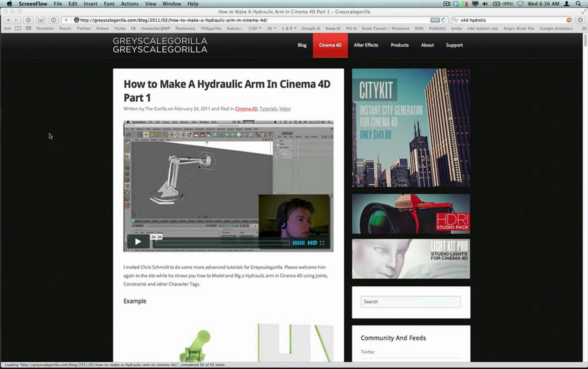
Task: Go back with the browser back arrow
Action: click(x=8, y=20)
